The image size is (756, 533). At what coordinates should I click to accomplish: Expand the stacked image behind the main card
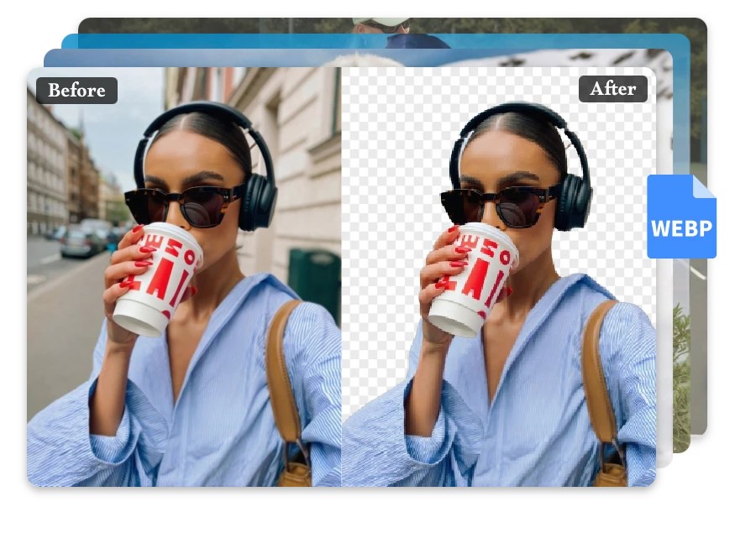point(378,25)
